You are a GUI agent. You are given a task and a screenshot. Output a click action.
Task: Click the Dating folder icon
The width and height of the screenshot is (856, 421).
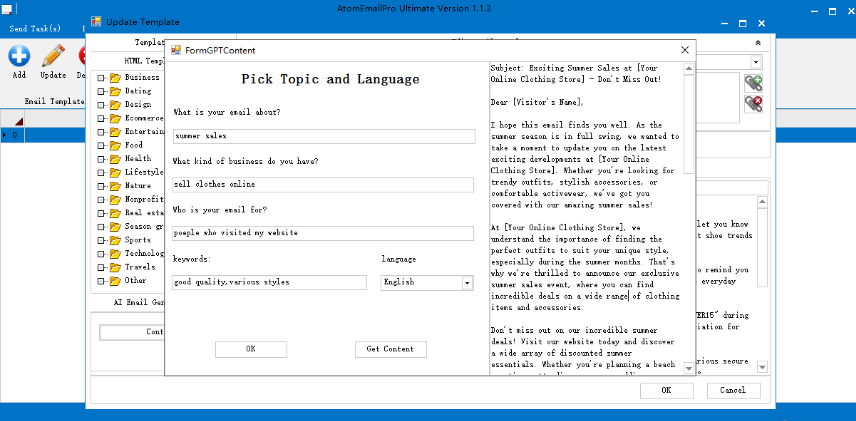click(x=115, y=91)
